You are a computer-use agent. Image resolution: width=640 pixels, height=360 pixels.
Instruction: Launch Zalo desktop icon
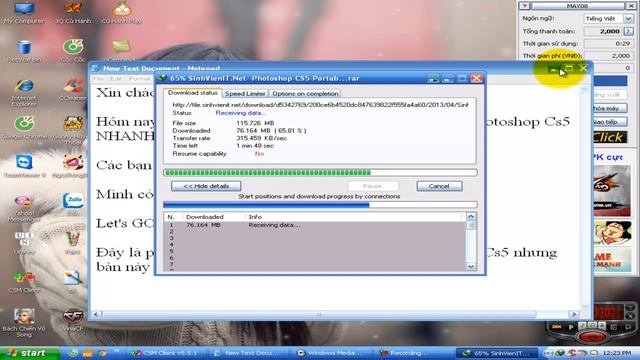click(x=73, y=204)
